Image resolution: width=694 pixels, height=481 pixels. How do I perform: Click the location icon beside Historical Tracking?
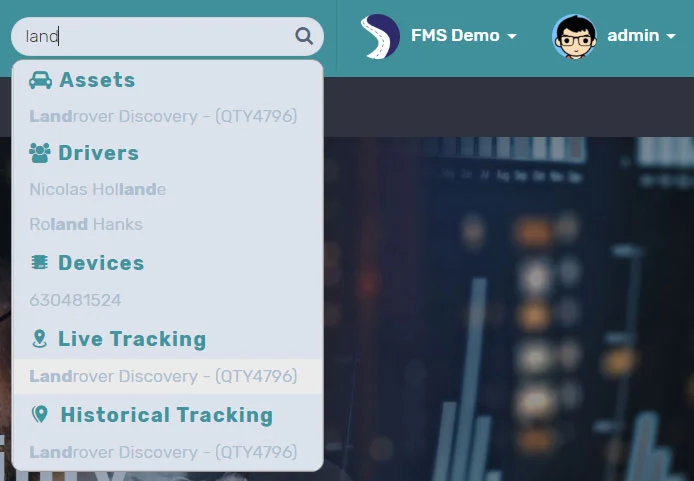click(40, 415)
